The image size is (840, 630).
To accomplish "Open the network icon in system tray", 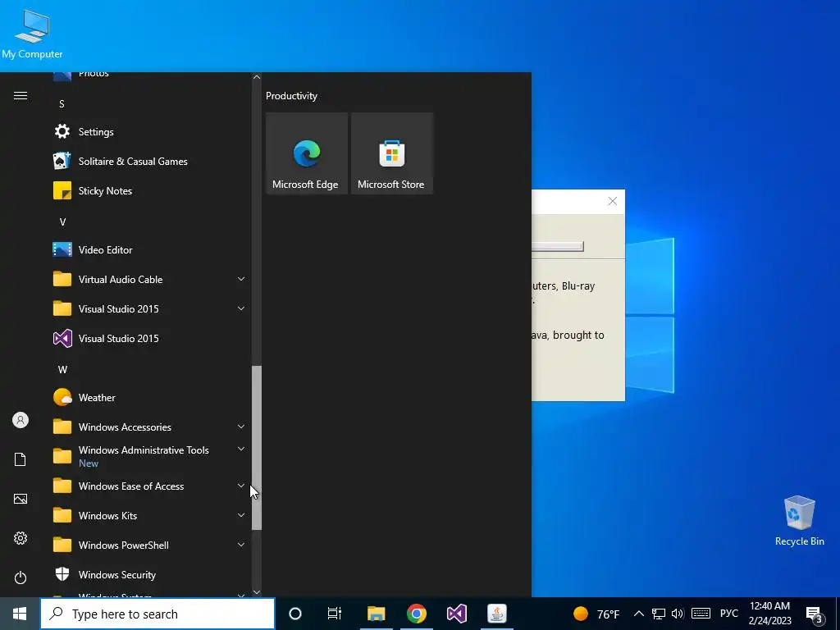I will tap(659, 614).
